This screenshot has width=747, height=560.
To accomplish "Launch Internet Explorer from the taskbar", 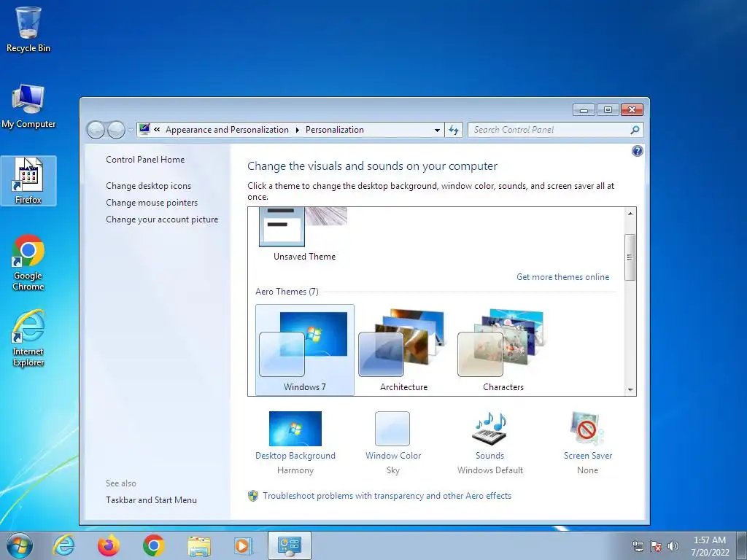I will click(63, 545).
